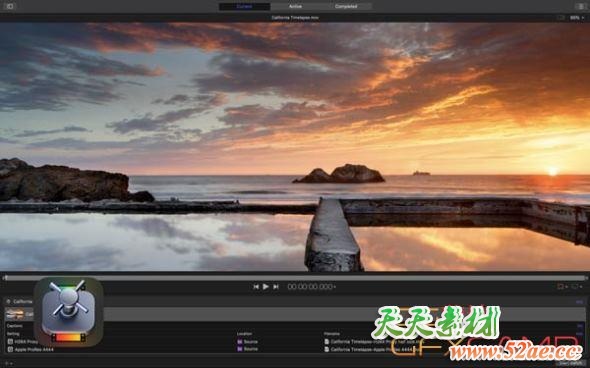Toggle the inspector pane icon at top right
This screenshot has height=368, width=590.
click(x=580, y=6)
